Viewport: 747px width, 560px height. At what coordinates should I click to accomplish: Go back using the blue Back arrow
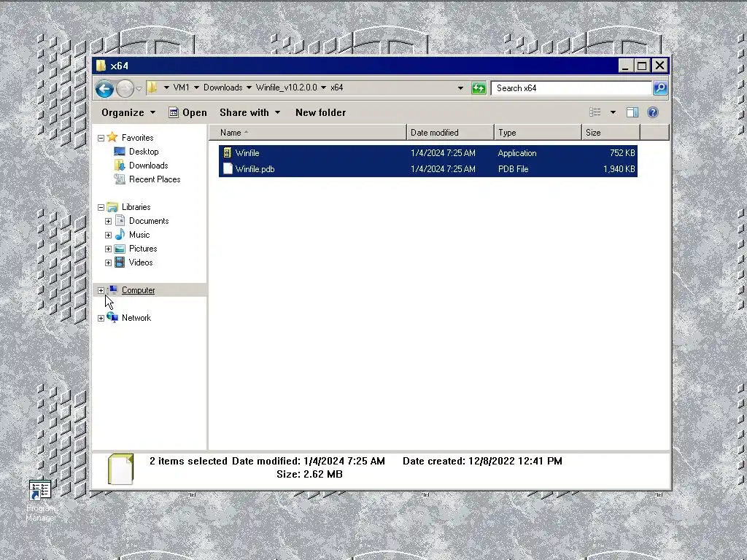click(104, 88)
